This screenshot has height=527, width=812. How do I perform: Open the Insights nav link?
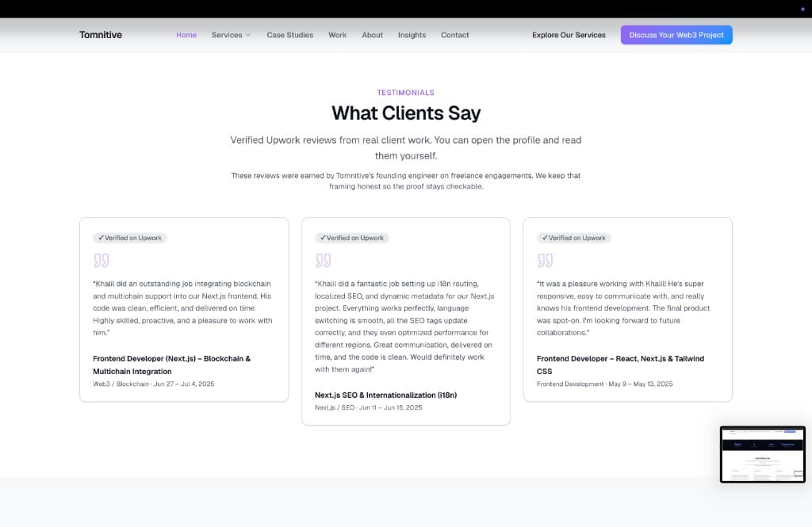[412, 35]
